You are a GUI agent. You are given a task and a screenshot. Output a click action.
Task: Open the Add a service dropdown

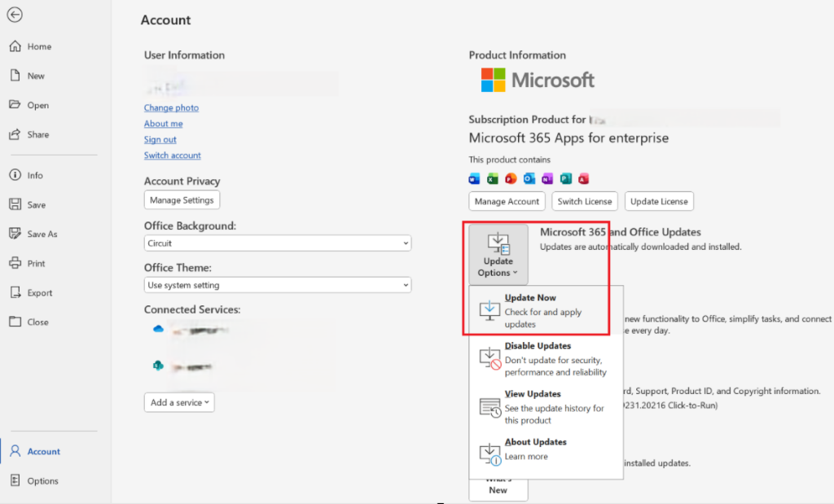point(179,402)
